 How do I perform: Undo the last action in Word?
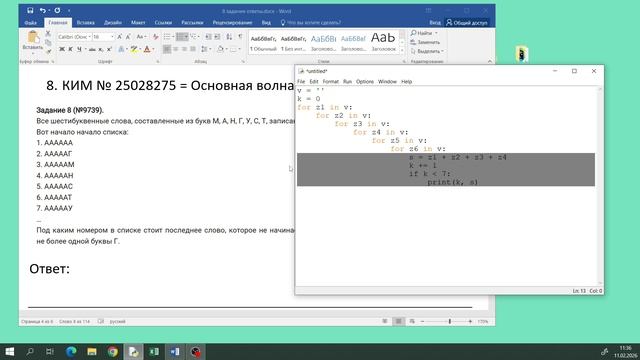(x=42, y=11)
